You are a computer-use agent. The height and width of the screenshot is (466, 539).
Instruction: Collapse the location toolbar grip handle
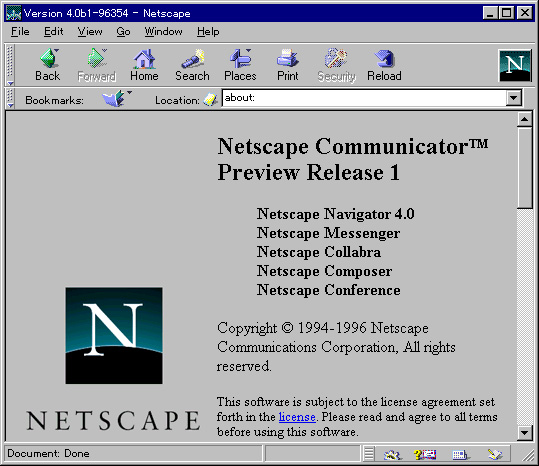tap(10, 99)
